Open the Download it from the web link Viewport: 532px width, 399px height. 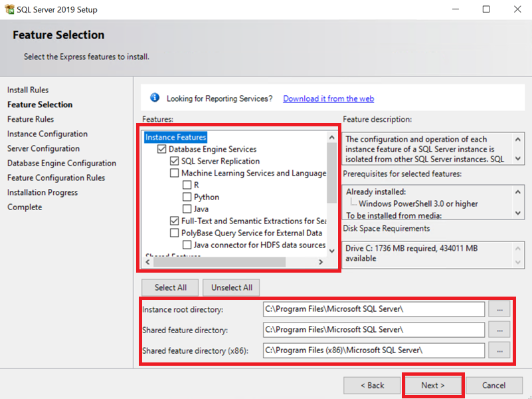pyautogui.click(x=328, y=98)
